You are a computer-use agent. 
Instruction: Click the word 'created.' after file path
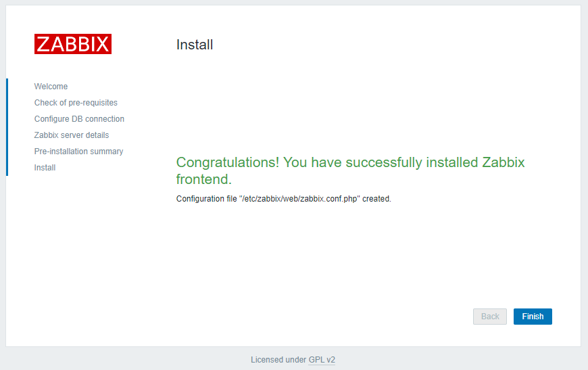coord(376,199)
